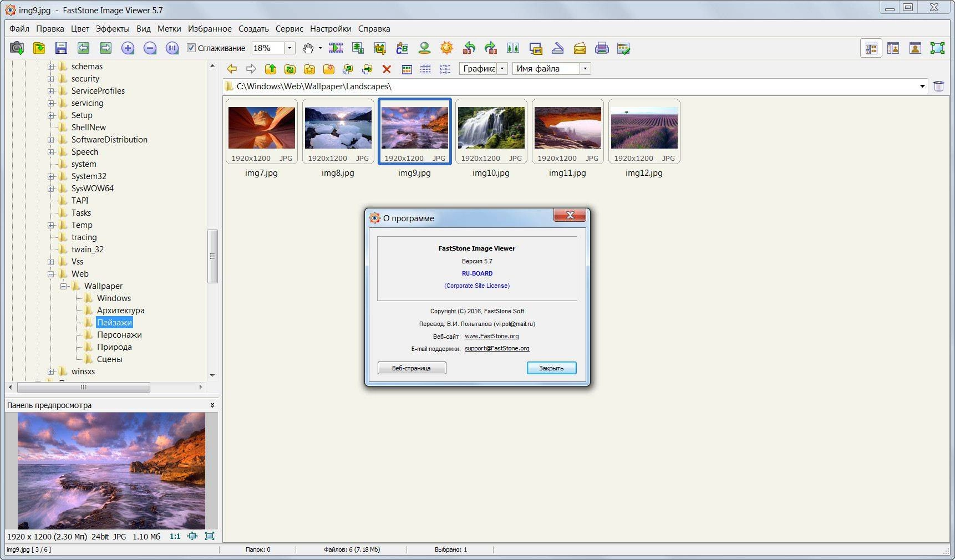This screenshot has width=955, height=560.
Task: Open the Справка menu
Action: pyautogui.click(x=374, y=29)
